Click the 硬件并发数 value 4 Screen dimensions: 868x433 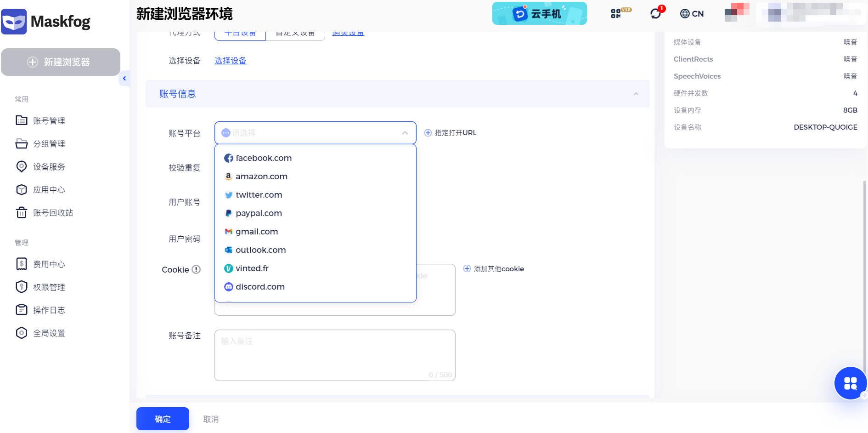click(855, 93)
